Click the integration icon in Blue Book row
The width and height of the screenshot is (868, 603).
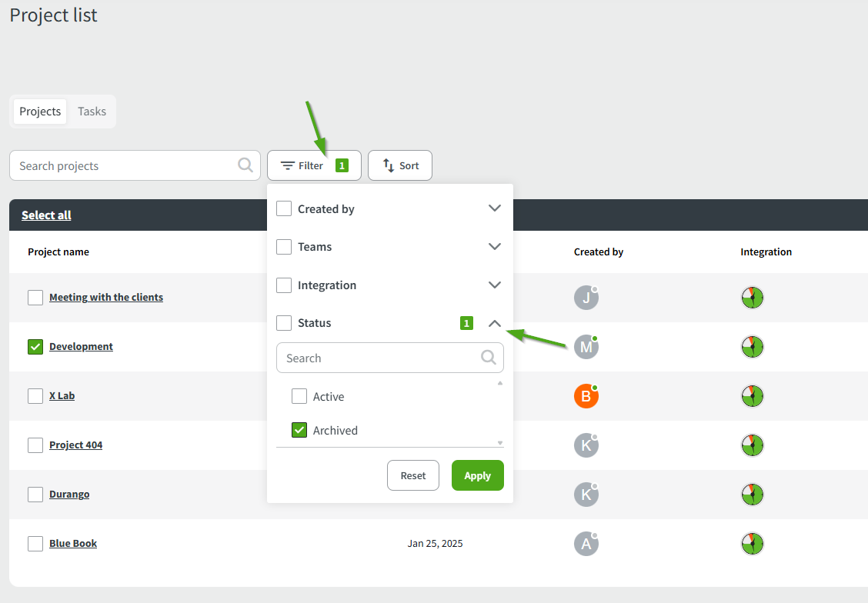click(752, 544)
